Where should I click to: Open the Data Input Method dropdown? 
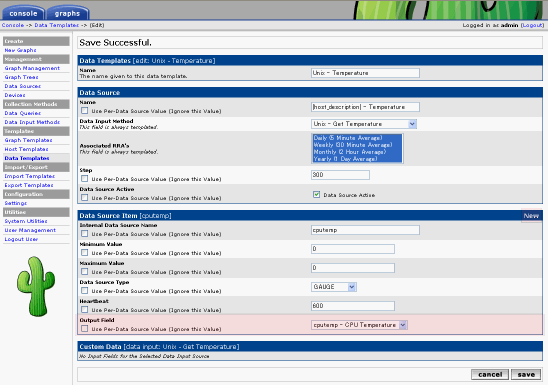(x=364, y=124)
